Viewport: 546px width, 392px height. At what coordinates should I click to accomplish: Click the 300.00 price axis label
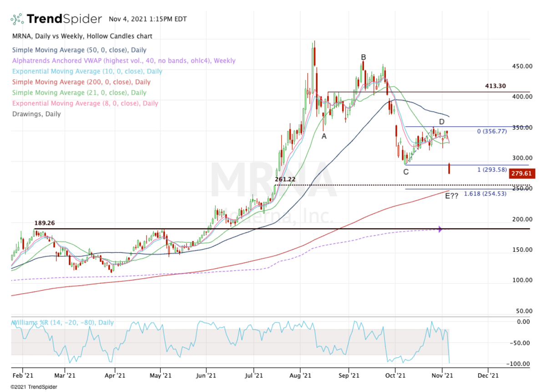(x=521, y=158)
